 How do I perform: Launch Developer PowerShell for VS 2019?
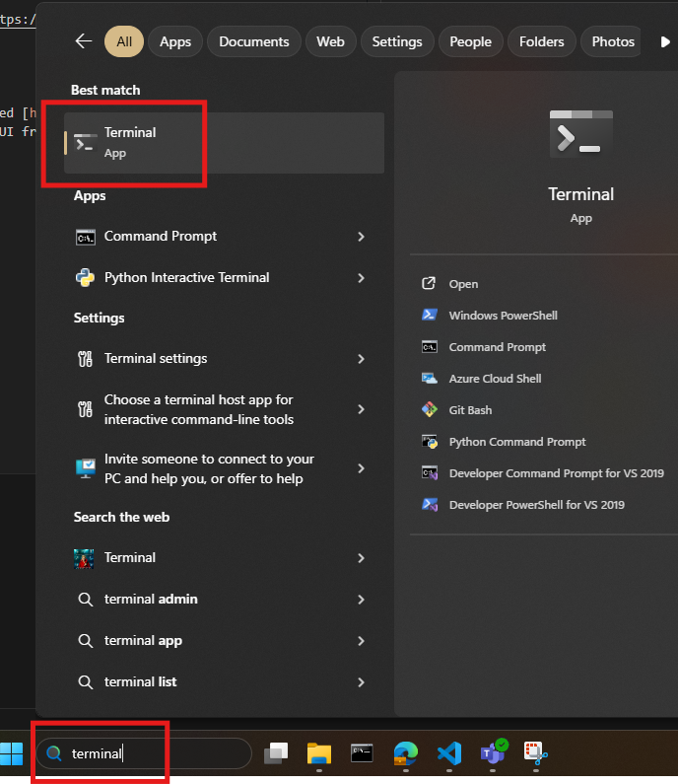(537, 505)
